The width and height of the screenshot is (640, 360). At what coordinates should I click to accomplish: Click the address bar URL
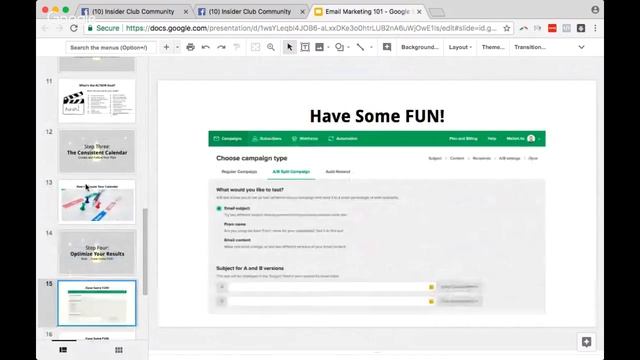(311, 28)
